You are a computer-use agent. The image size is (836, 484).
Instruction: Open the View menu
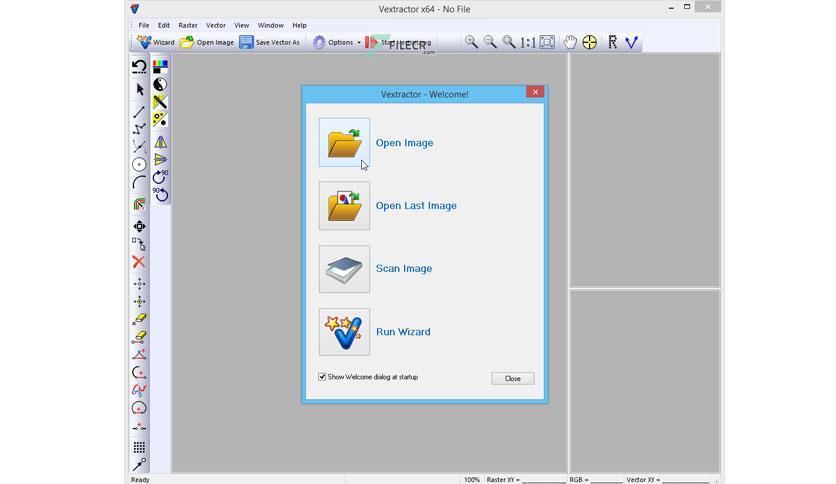click(x=242, y=25)
